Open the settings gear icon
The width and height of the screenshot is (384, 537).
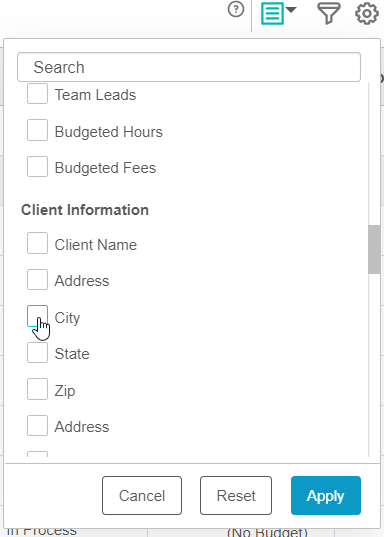pos(367,13)
